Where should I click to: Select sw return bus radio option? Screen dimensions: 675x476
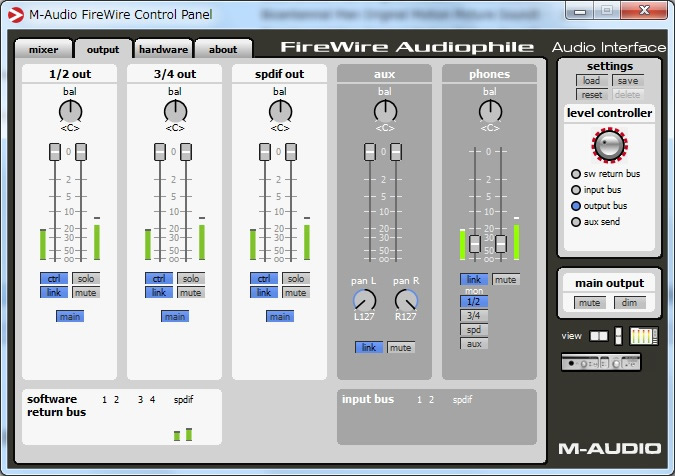pos(576,174)
